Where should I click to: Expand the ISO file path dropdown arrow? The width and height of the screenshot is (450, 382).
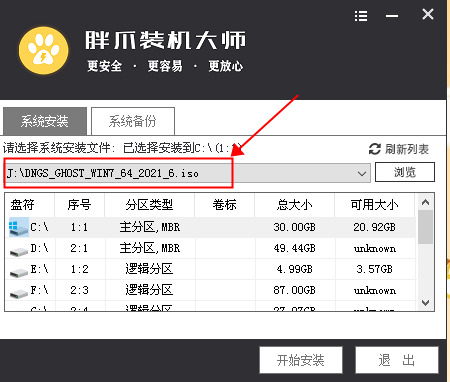pos(362,174)
